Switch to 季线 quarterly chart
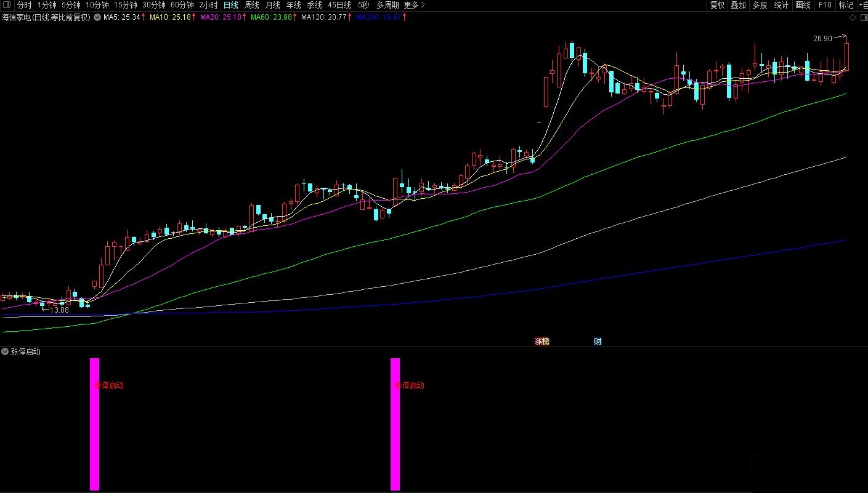The width and height of the screenshot is (868, 493). (x=314, y=5)
